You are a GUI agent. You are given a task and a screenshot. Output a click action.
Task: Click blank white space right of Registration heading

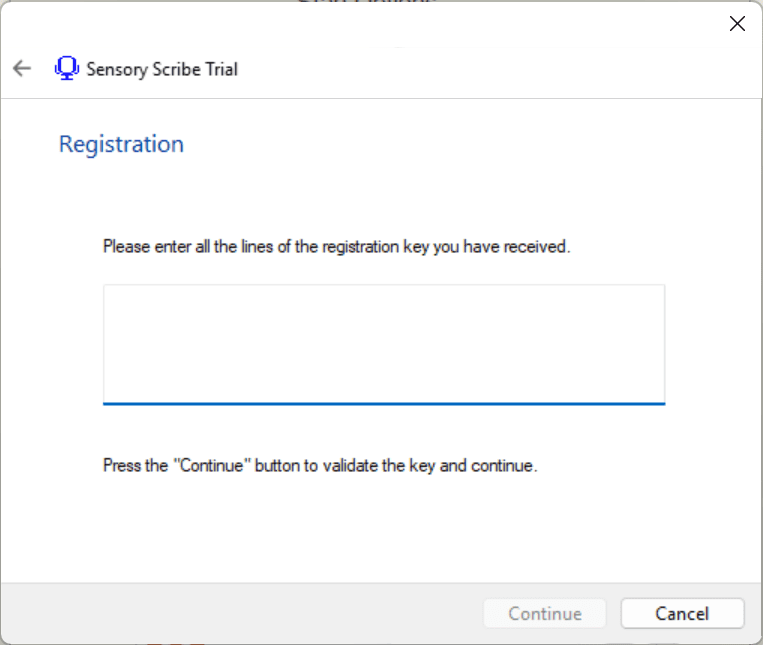(450, 144)
